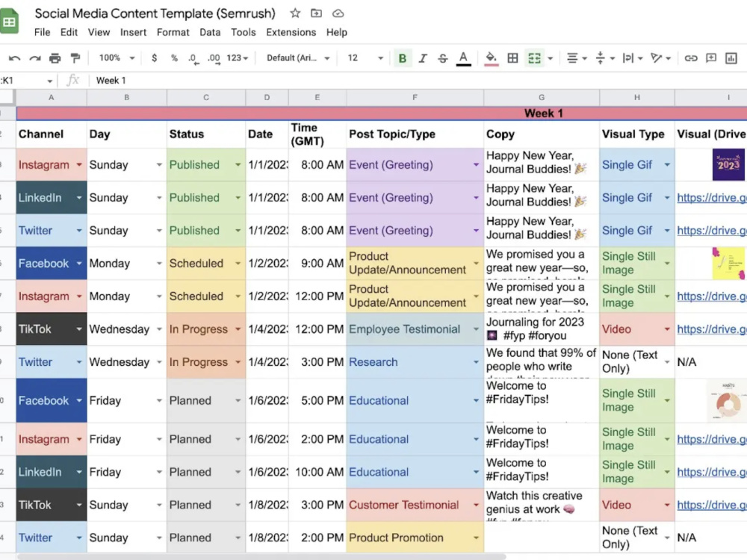The width and height of the screenshot is (747, 560).
Task: Open TikTok Wednesday channel dropdown
Action: [x=79, y=329]
